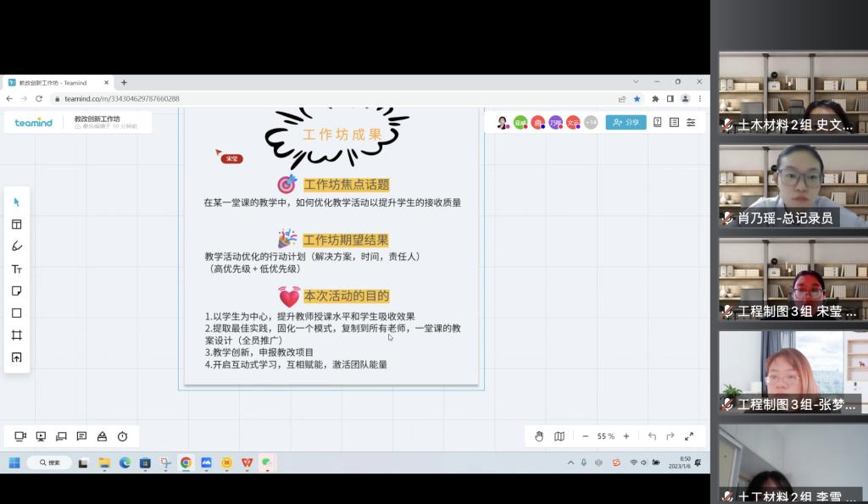
Task: Zoom in with the plus button
Action: pos(626,436)
